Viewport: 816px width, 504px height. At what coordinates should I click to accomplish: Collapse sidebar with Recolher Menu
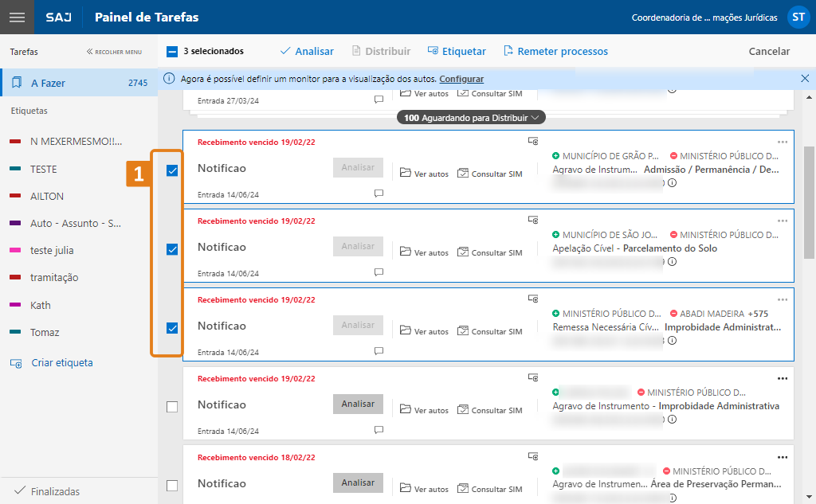[114, 52]
